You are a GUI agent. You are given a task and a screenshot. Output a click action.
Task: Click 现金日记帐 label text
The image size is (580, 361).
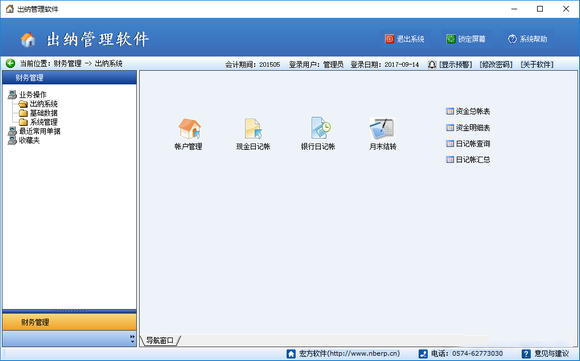253,146
